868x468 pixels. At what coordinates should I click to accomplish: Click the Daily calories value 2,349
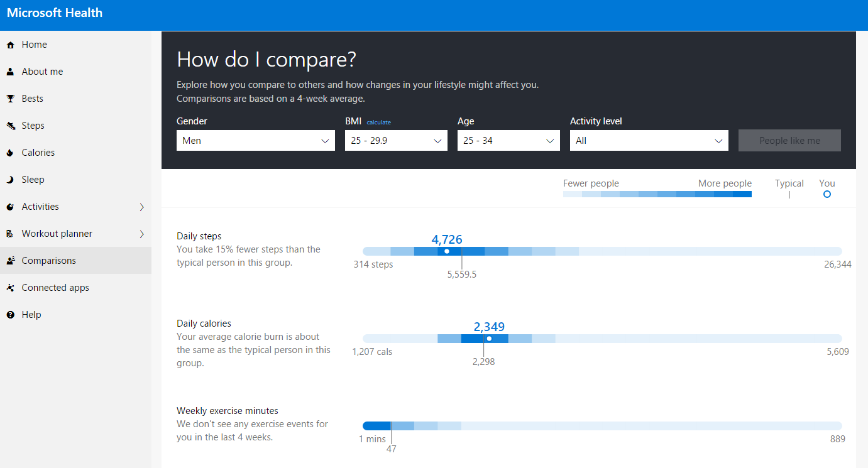click(489, 327)
